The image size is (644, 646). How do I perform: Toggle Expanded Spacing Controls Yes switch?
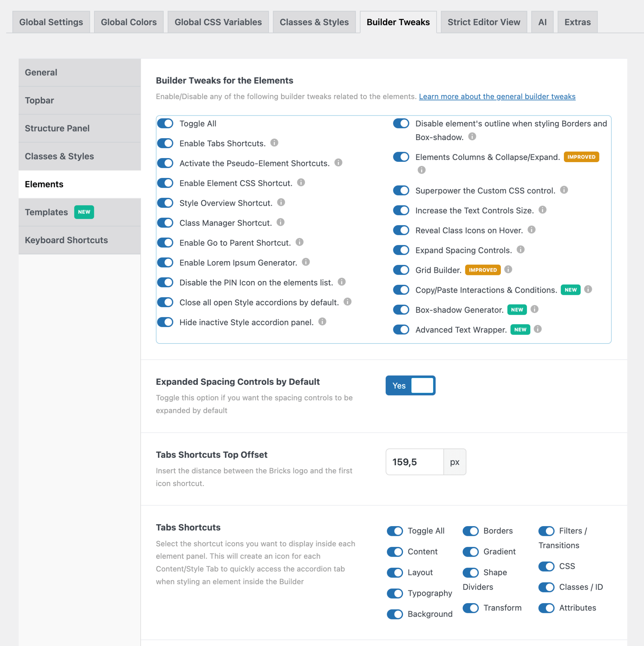click(x=410, y=385)
